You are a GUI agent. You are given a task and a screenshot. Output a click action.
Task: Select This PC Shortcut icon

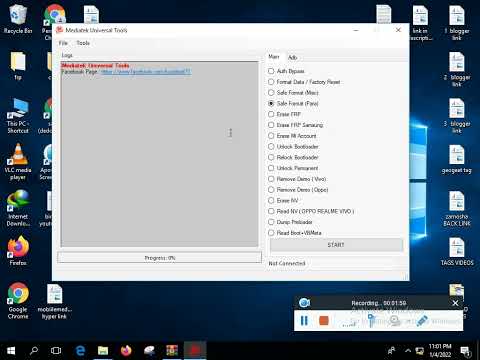tap(18, 116)
